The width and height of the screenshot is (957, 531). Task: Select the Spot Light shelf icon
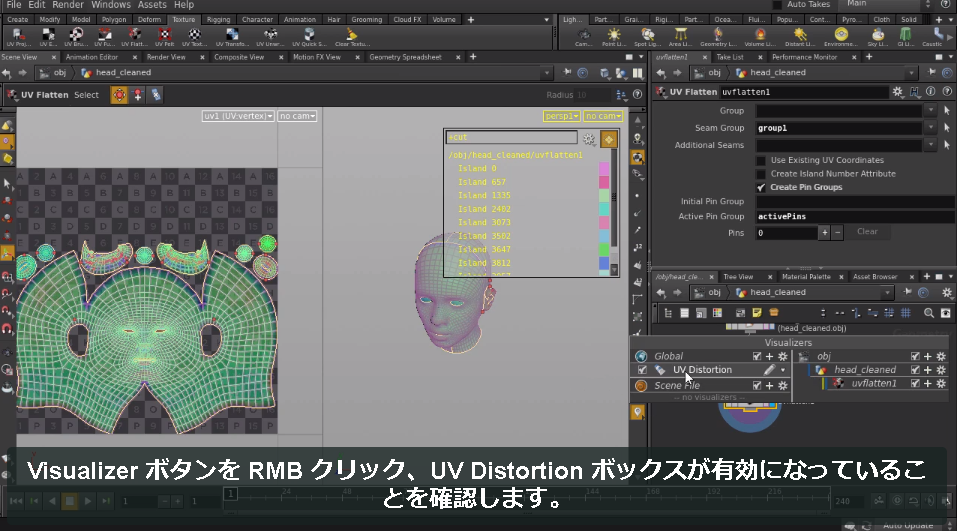click(648, 37)
